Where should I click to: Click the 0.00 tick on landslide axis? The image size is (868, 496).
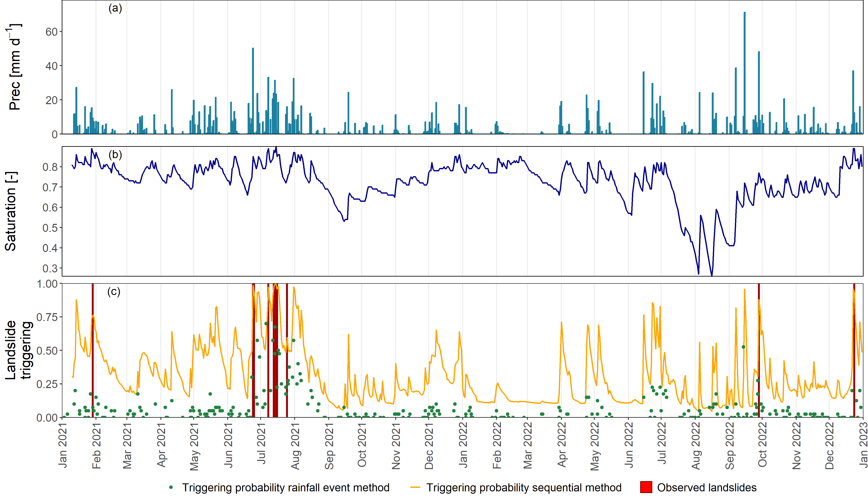tap(47, 418)
